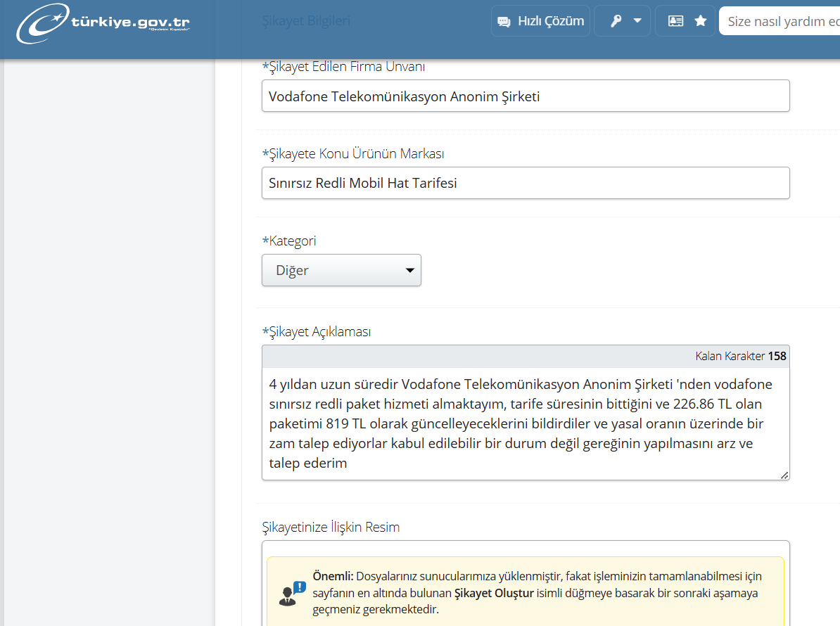The image size is (840, 626).
Task: Click the Şikayete Konu Ürünün Markası field
Action: (x=526, y=183)
